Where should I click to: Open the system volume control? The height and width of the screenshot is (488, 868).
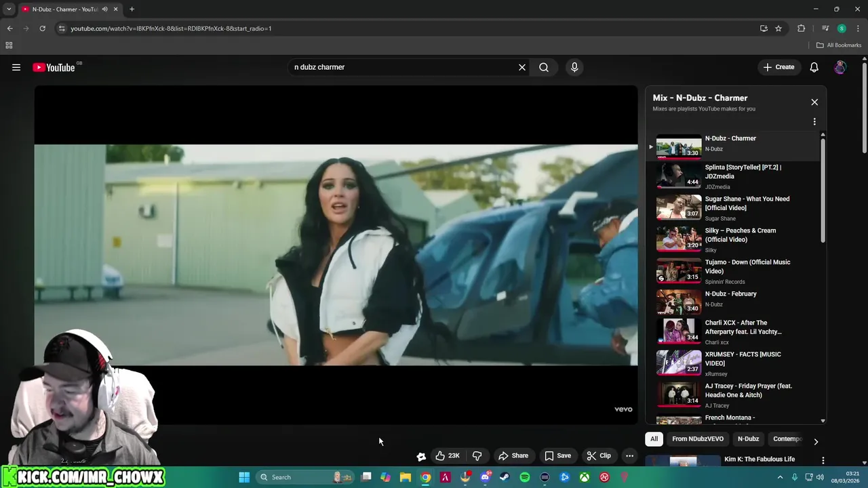(820, 477)
